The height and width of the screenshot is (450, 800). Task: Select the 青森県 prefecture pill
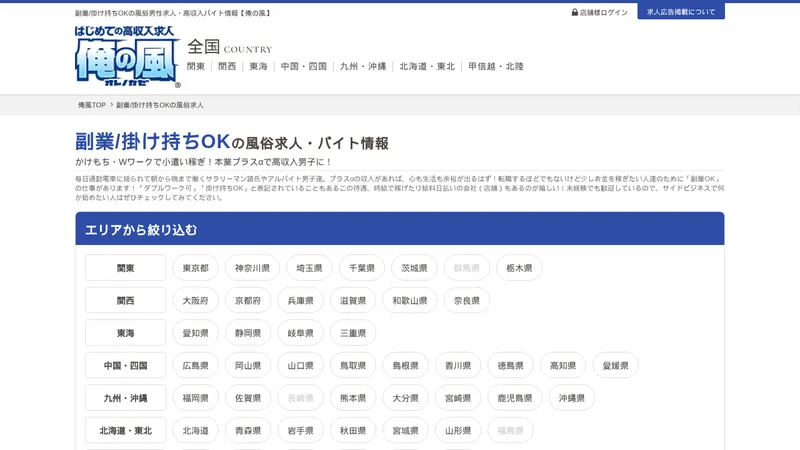pos(248,431)
